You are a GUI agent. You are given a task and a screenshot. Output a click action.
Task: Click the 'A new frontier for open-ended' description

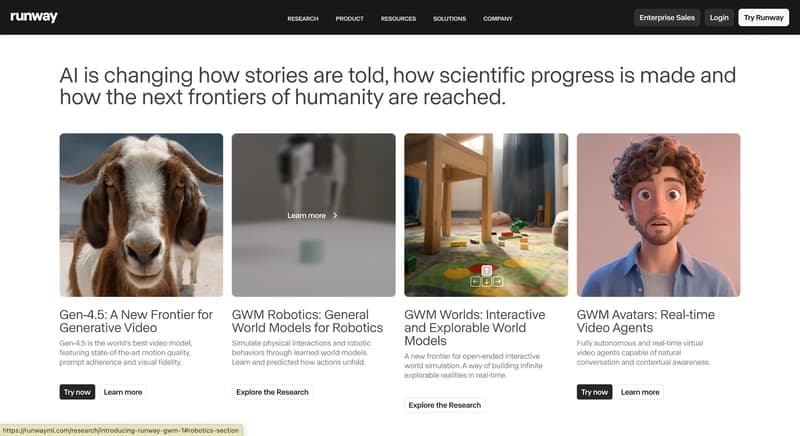click(473, 365)
